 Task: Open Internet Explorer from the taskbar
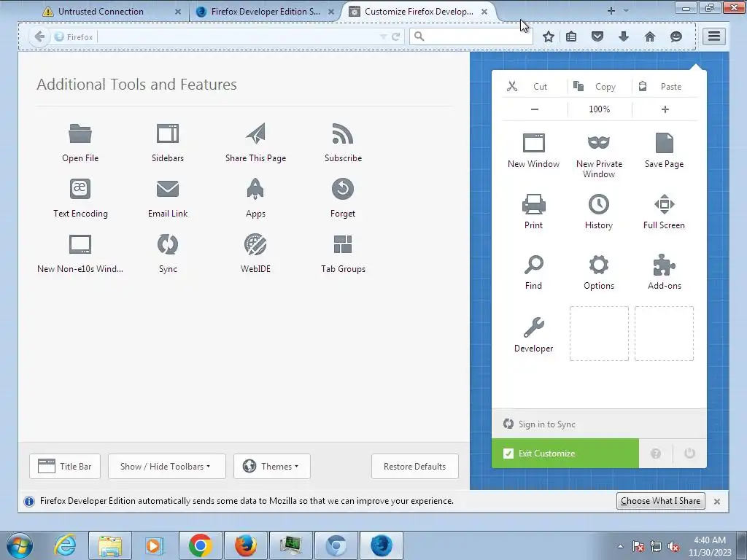pos(65,545)
